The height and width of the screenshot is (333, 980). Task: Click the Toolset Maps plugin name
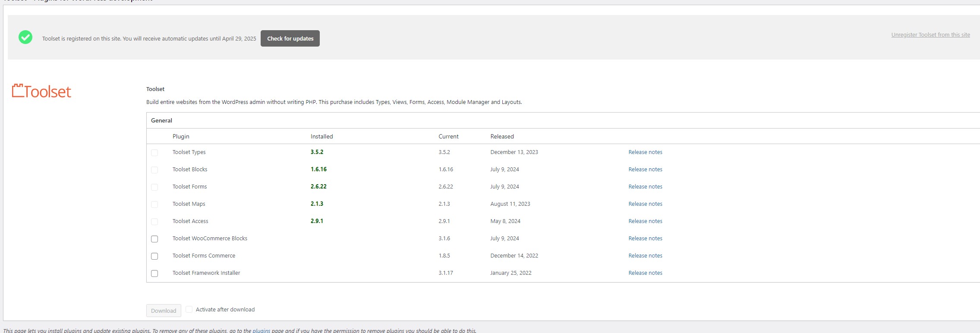(x=189, y=204)
